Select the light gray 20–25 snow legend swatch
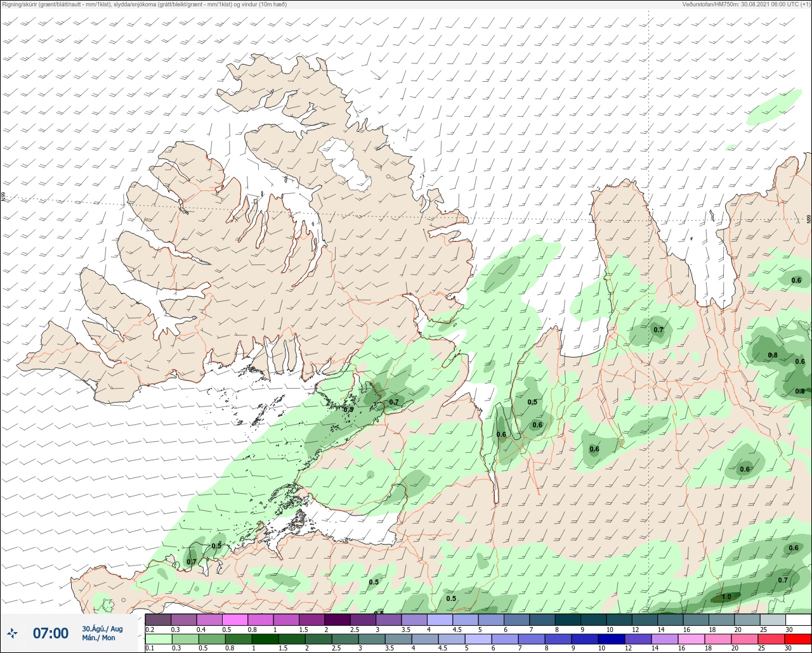 tap(772, 619)
